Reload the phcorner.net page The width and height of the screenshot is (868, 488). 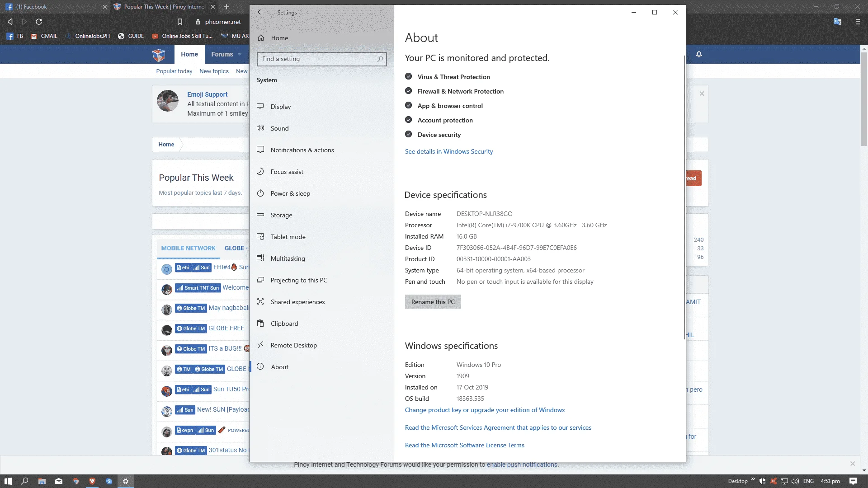(39, 22)
